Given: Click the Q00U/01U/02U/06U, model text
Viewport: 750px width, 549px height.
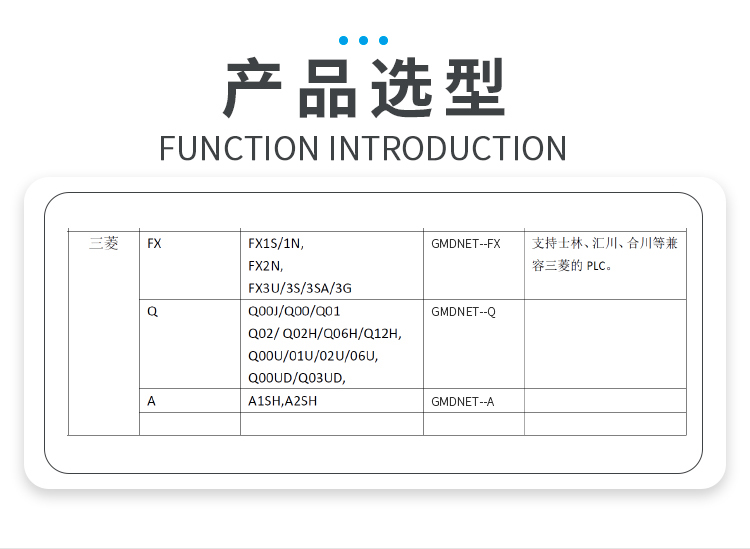Looking at the screenshot, I should click(x=313, y=356).
